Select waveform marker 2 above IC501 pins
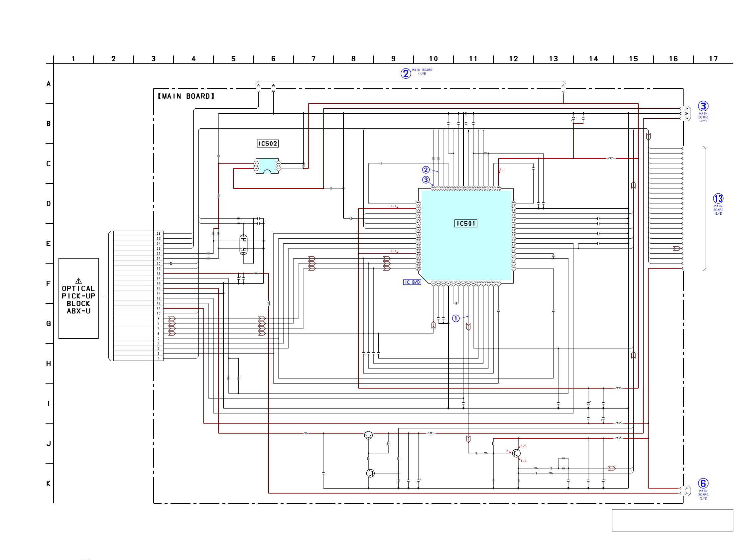 point(426,170)
